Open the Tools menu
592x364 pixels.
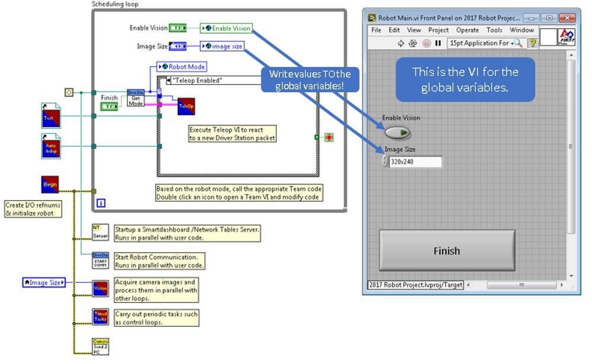tap(494, 30)
